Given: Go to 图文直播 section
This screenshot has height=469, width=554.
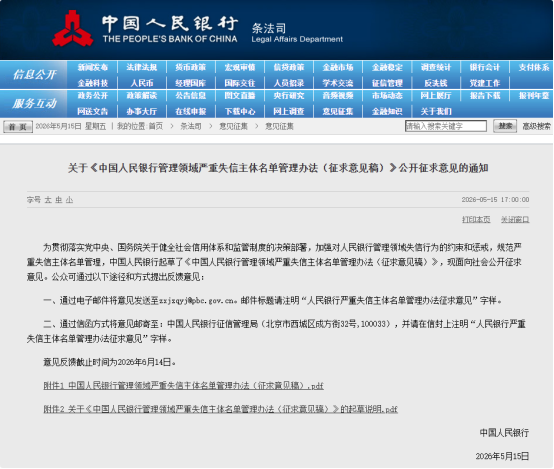Looking at the screenshot, I should [240, 96].
